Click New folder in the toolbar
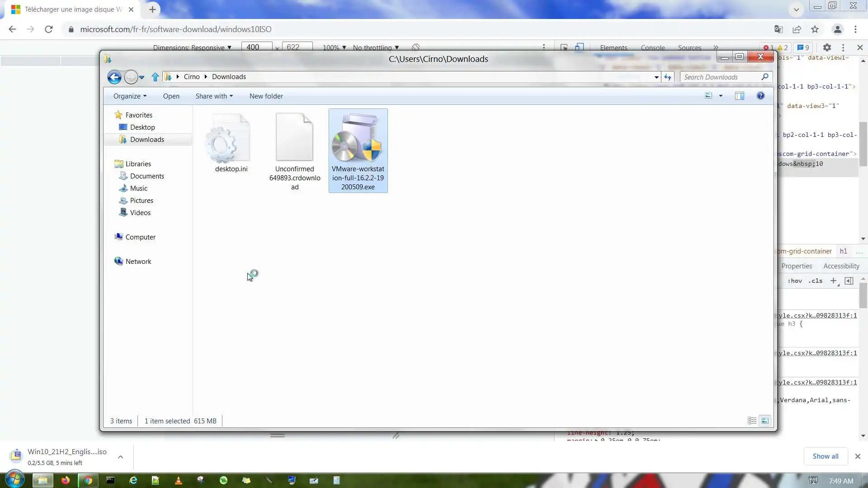Screen dimensions: 868x488 tap(266, 96)
